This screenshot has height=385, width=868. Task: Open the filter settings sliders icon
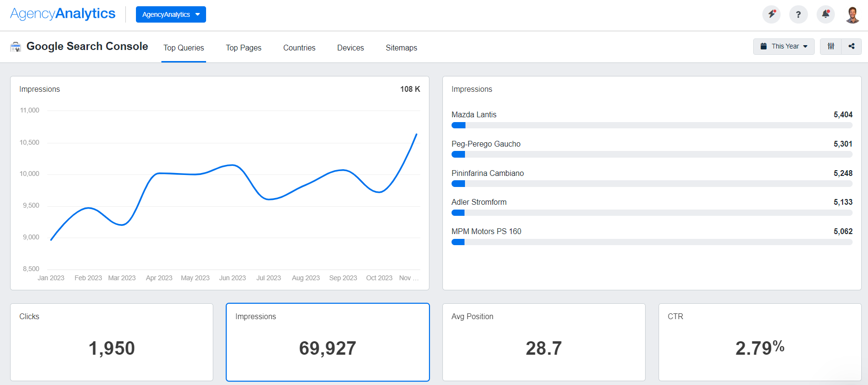point(831,47)
